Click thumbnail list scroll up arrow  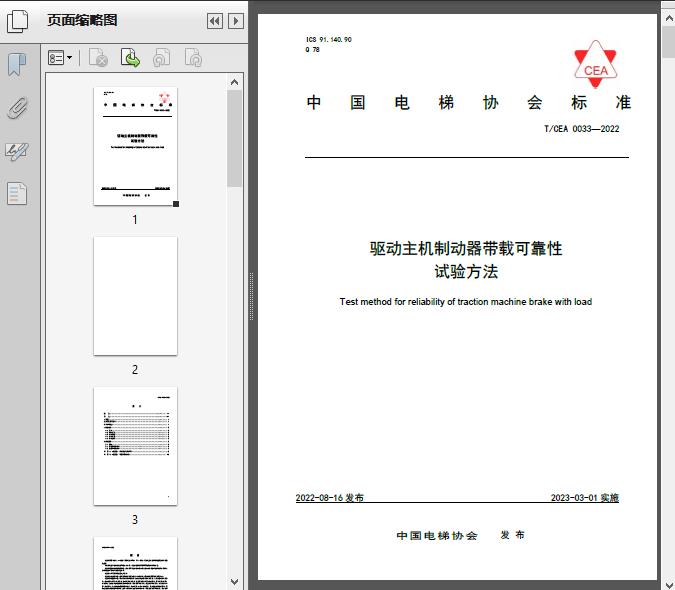[x=235, y=82]
